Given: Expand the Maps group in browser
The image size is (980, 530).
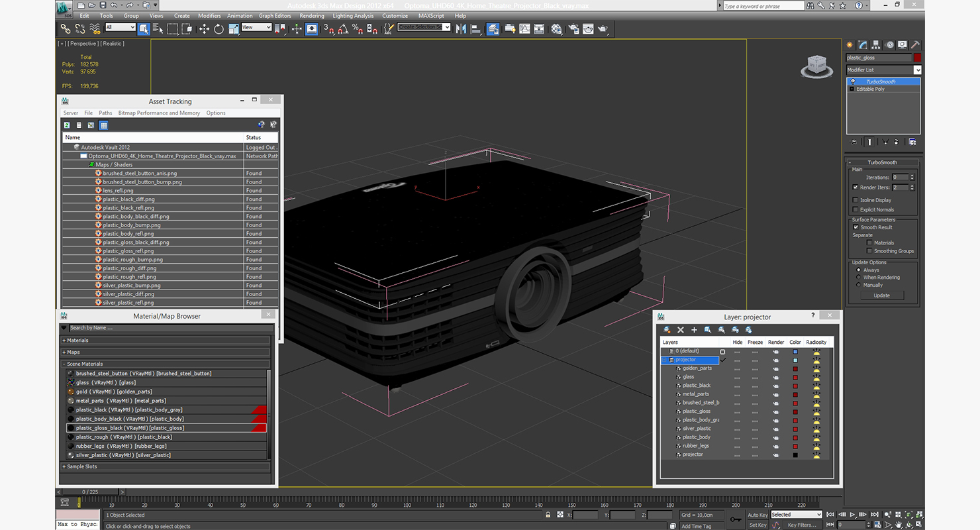Looking at the screenshot, I should point(166,352).
